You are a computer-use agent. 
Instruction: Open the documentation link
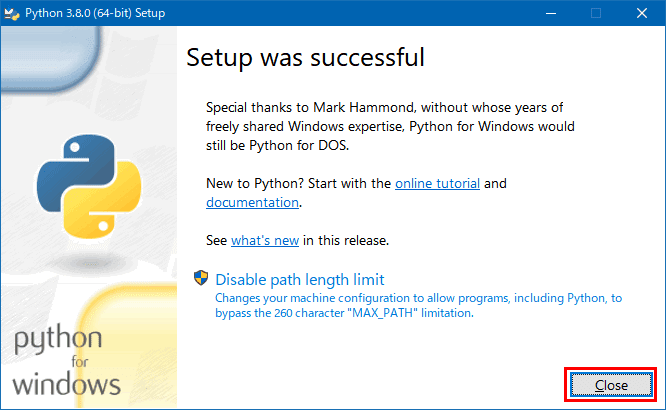pos(252,203)
